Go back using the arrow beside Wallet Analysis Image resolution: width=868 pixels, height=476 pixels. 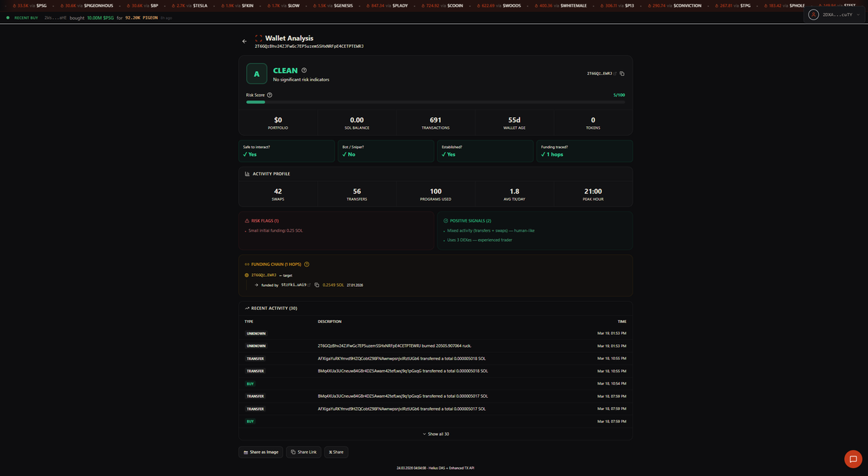point(244,41)
